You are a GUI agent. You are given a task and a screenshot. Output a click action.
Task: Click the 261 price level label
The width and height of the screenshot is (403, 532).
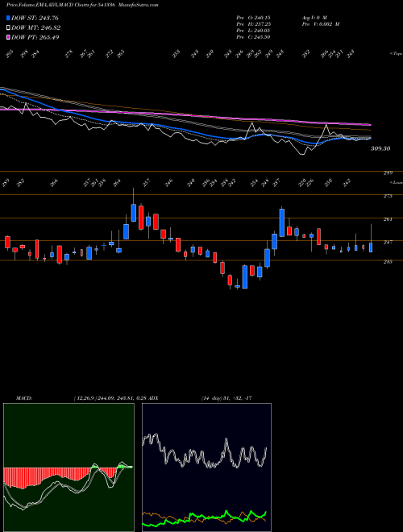pyautogui.click(x=388, y=219)
